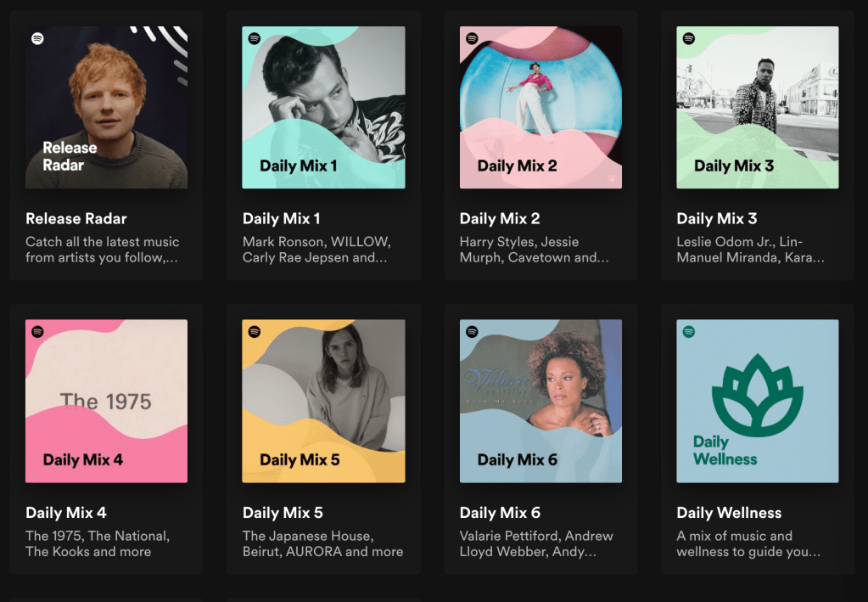Click the Spotify logo on Daily Mix 4 cover
The width and height of the screenshot is (868, 602).
[38, 332]
